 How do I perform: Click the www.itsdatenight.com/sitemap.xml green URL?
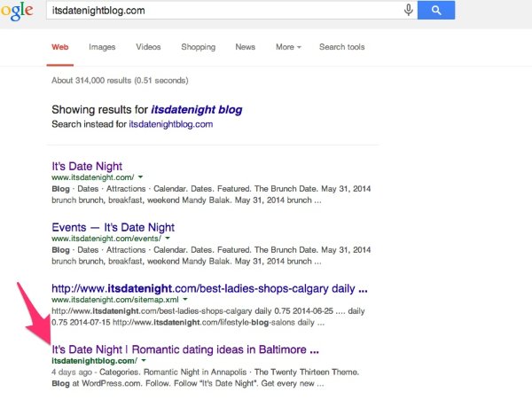115,300
